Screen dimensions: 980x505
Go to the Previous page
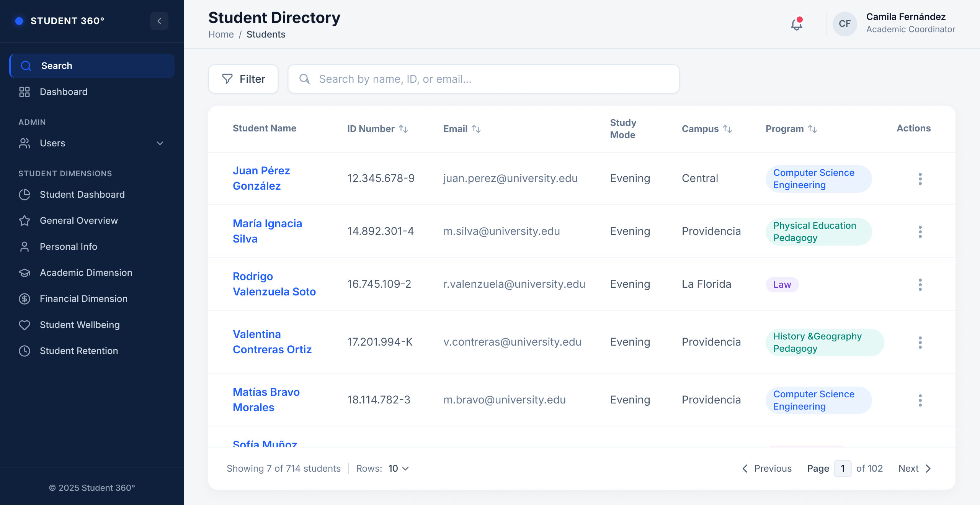[767, 468]
